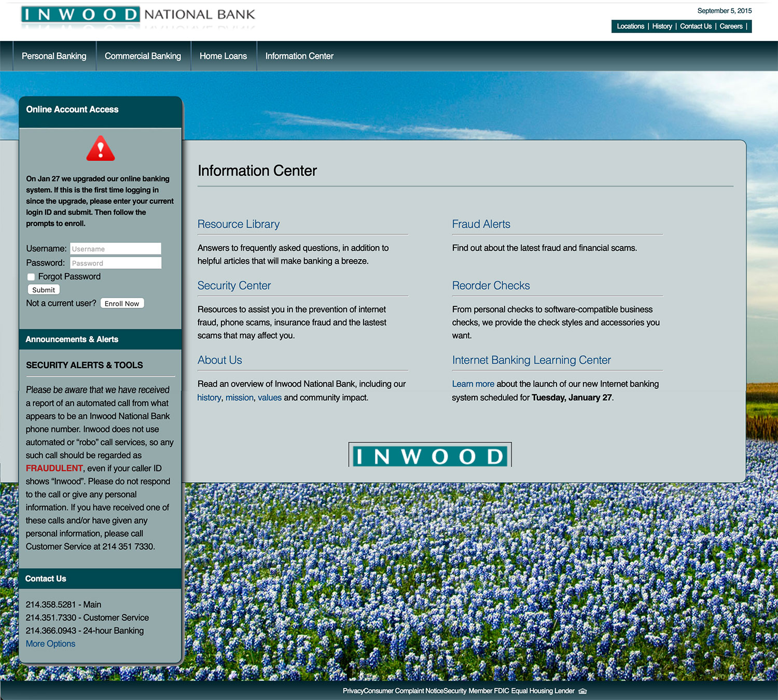Click the Inwood logo below the content
778x700 pixels.
coord(429,455)
